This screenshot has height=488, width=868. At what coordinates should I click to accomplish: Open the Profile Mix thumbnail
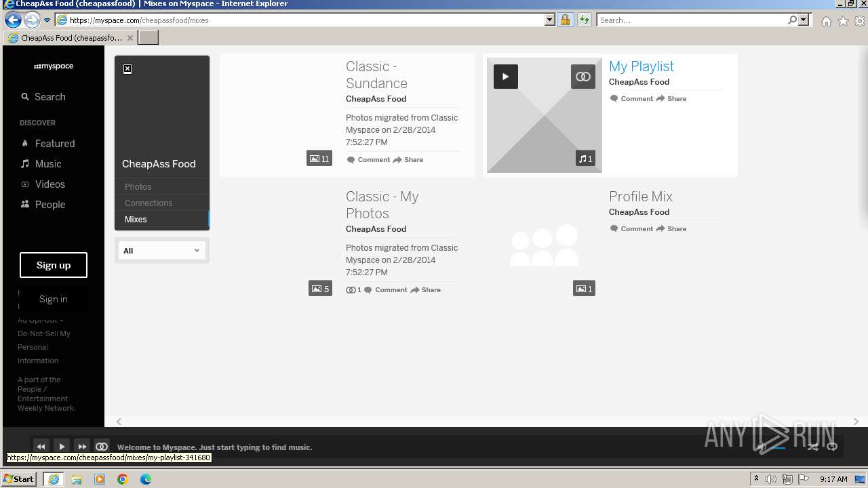point(545,245)
